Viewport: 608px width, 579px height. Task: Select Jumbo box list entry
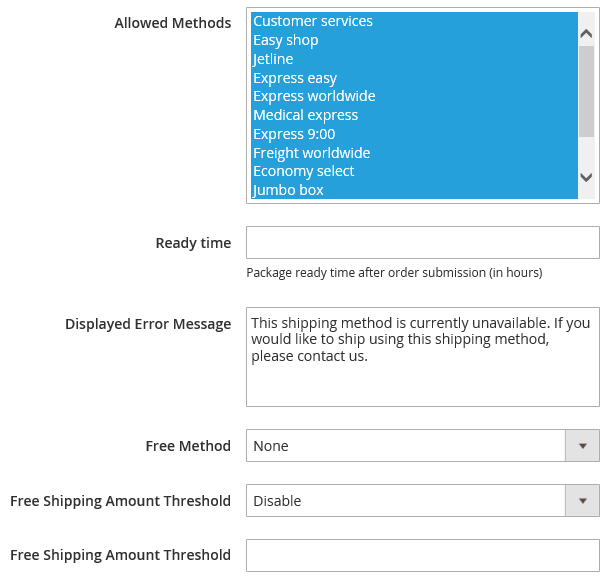coord(288,190)
